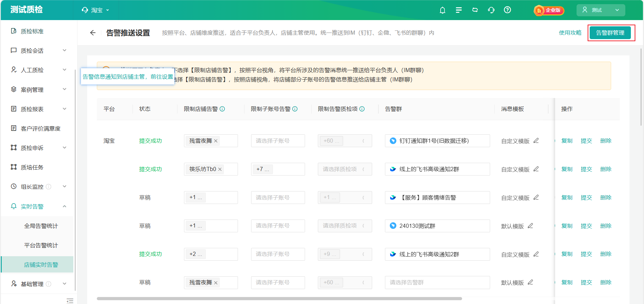The image size is (644, 304).
Task: Click the empty 请选择告警群 field
Action: coord(437,283)
